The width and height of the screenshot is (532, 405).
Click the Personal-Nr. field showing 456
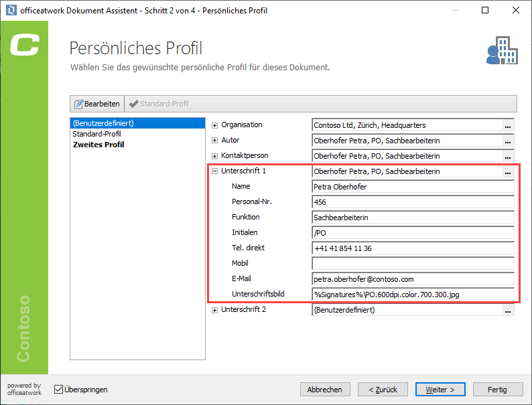pyautogui.click(x=413, y=202)
